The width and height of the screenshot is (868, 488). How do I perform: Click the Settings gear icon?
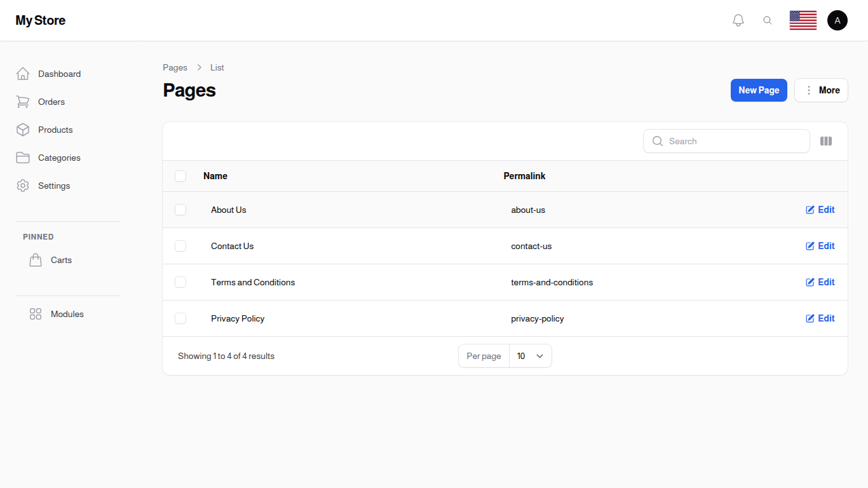tap(23, 186)
